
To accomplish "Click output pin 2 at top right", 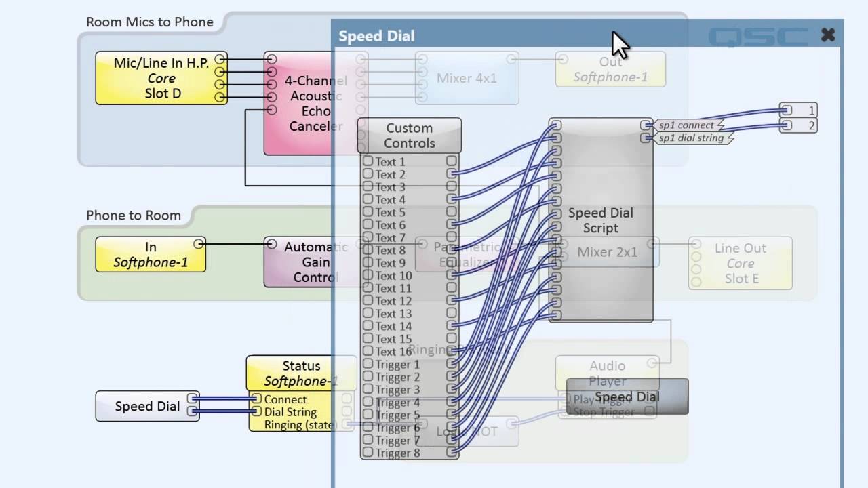I will pyautogui.click(x=798, y=125).
